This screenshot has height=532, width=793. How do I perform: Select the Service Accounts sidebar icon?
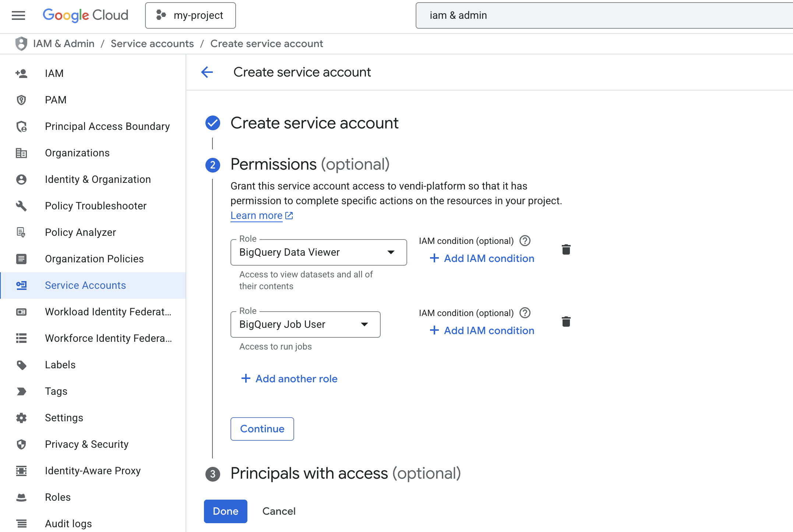21,285
